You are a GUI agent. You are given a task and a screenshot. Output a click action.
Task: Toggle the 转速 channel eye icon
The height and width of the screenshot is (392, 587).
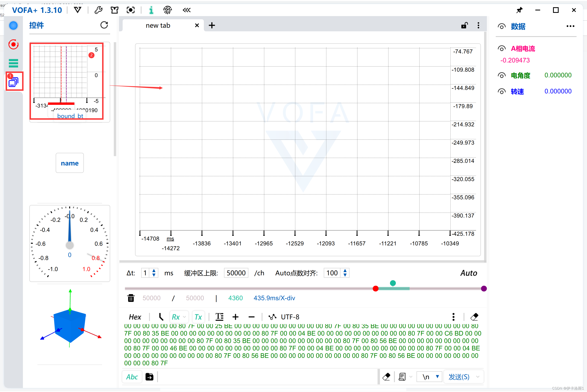[x=502, y=92]
